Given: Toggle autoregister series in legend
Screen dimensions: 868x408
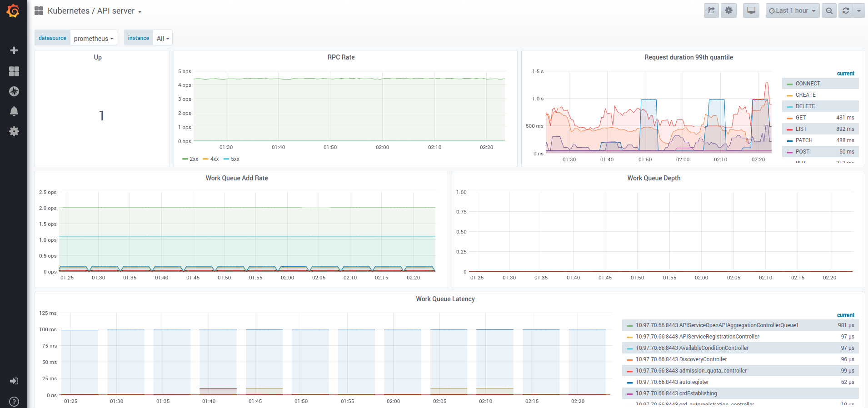Looking at the screenshot, I should click(x=672, y=382).
